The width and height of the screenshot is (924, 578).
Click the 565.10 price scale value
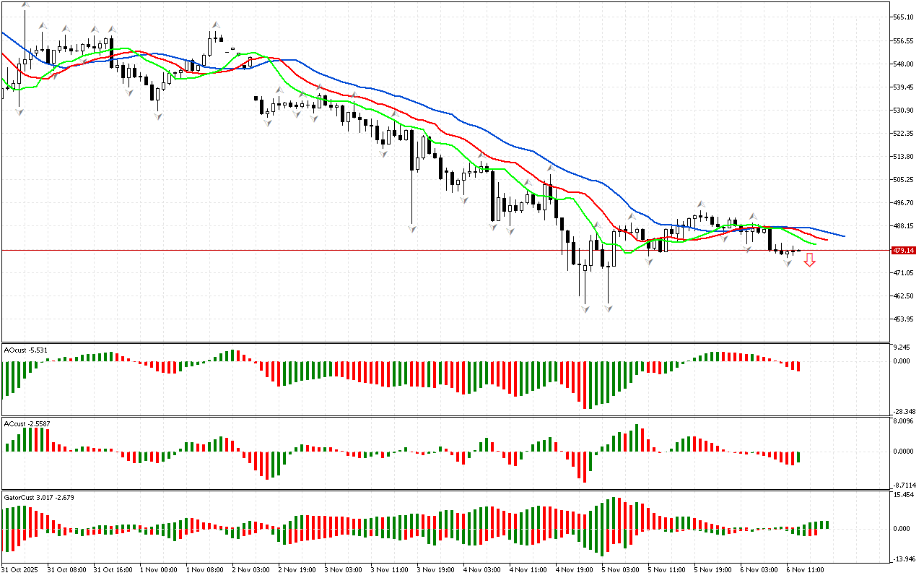click(903, 17)
